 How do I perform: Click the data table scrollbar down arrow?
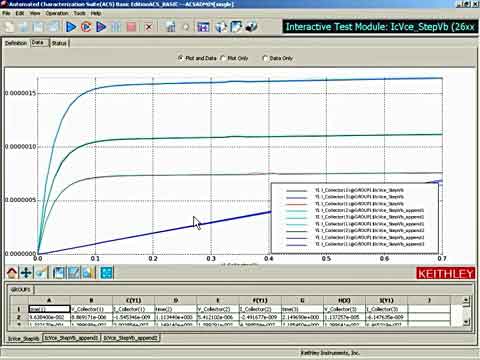point(466,322)
